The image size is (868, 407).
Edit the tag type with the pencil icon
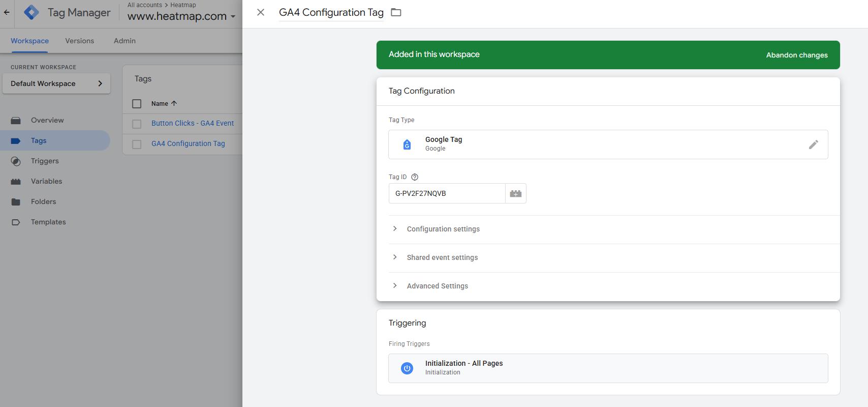tap(813, 144)
